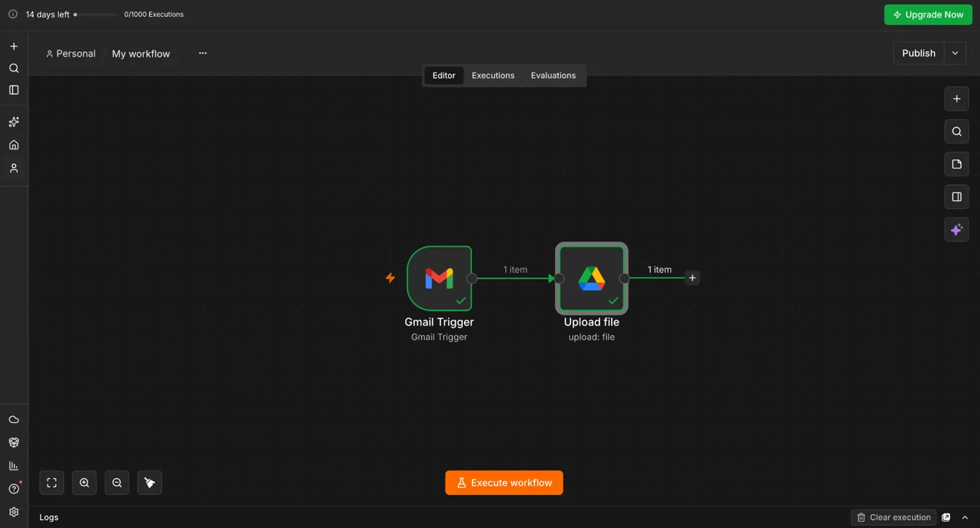Open the help question mark icon

point(13,489)
